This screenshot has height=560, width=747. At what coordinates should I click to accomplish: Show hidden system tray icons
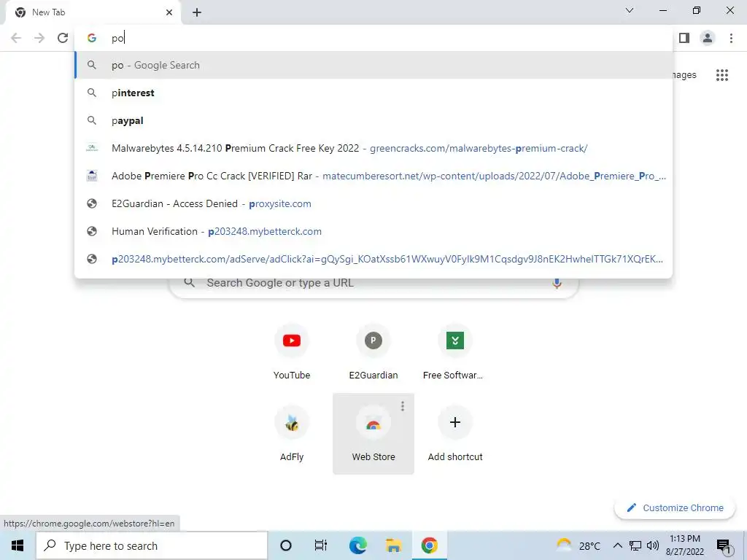pyautogui.click(x=617, y=545)
